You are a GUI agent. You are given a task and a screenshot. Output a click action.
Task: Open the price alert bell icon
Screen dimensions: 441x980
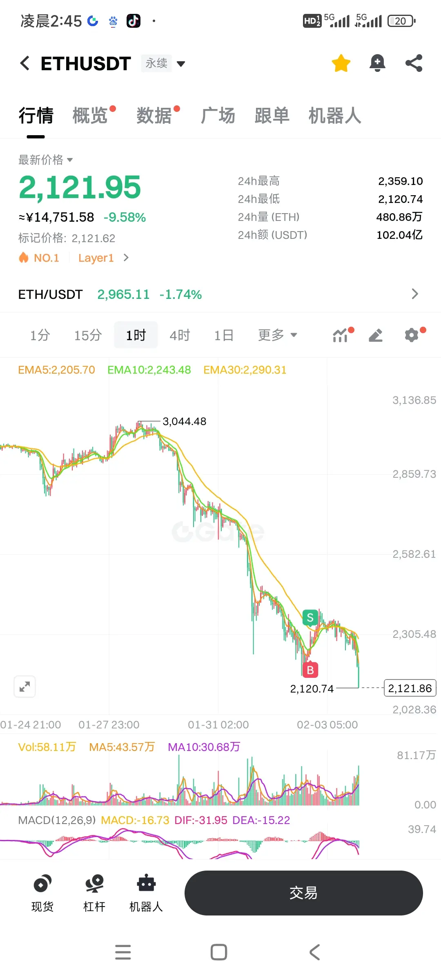[377, 63]
